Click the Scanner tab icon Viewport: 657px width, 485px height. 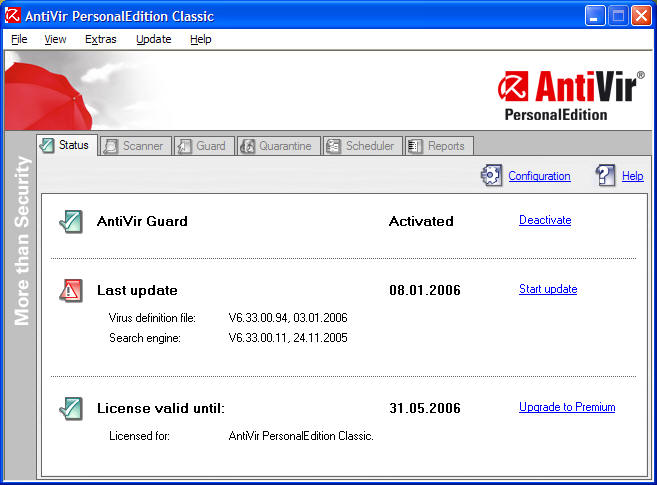coord(111,146)
